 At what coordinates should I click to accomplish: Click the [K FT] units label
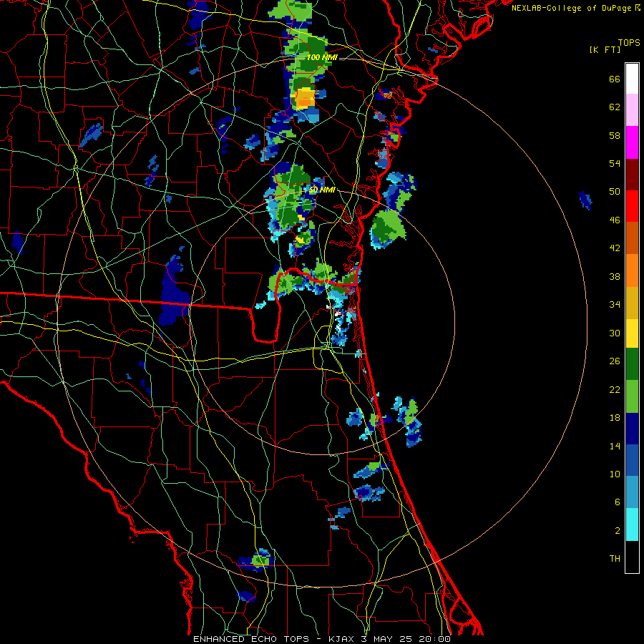[x=605, y=50]
